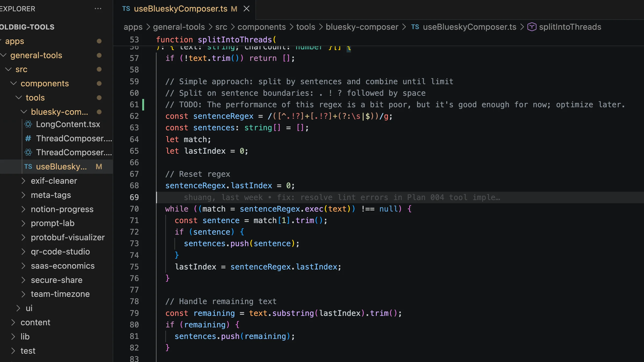Expand the prompt-lab folder
Image resolution: width=644 pixels, height=362 pixels.
(23, 223)
